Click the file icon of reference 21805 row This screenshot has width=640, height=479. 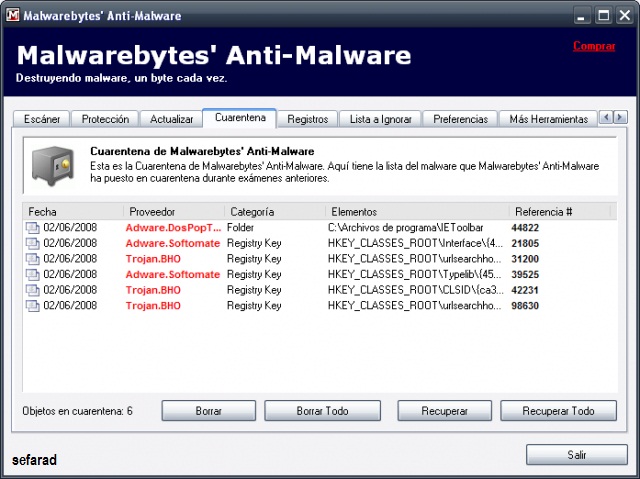pos(32,243)
